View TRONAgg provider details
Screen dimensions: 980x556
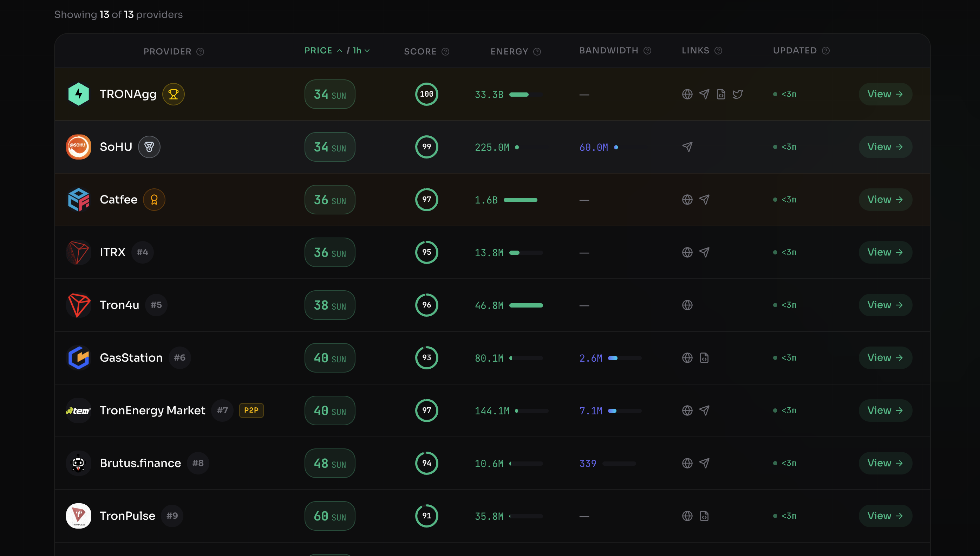(886, 94)
